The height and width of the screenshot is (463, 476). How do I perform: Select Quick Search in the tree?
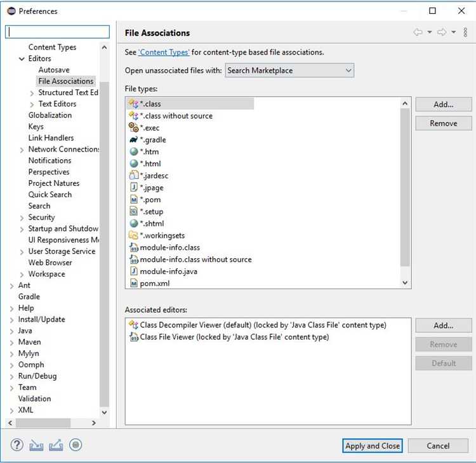[x=50, y=195]
